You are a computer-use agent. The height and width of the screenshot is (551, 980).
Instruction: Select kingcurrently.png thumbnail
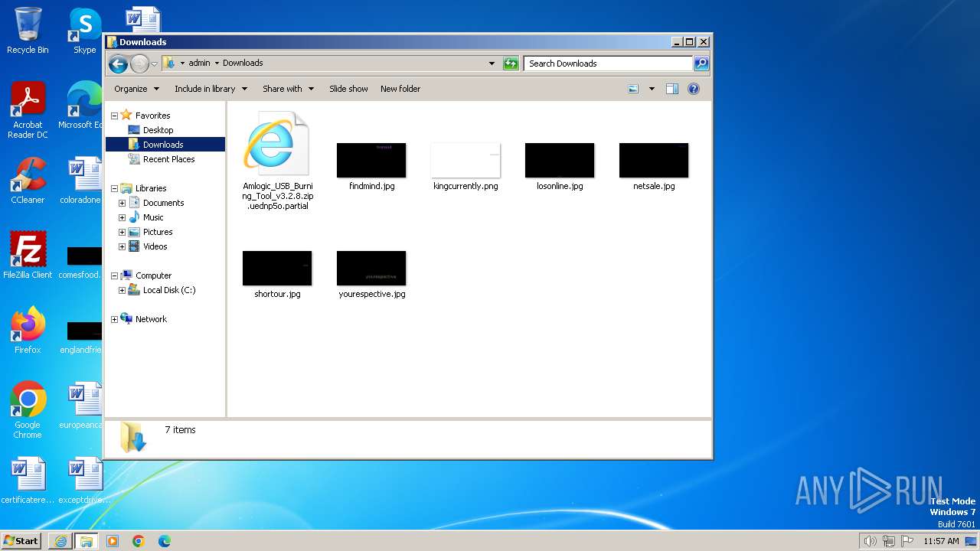[x=465, y=160]
